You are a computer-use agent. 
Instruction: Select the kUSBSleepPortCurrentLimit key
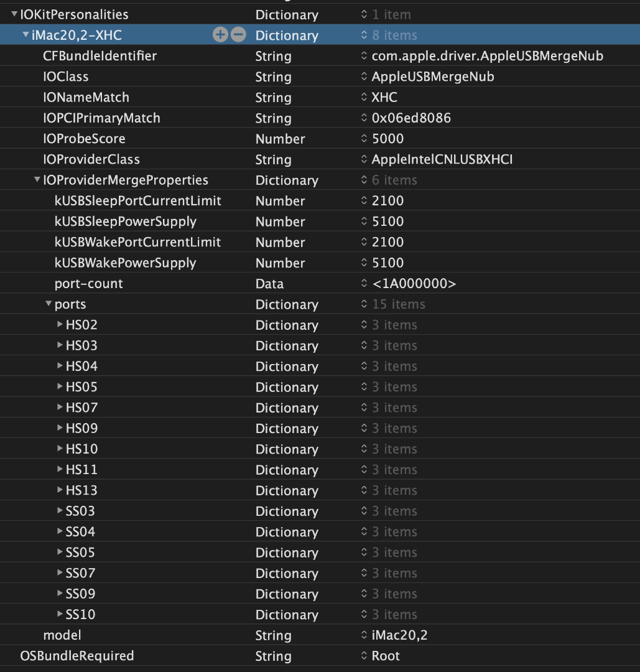pos(138,200)
